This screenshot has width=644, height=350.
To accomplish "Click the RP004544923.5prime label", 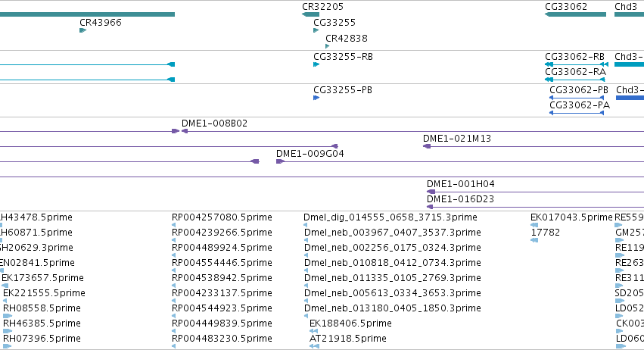I will tap(222, 309).
